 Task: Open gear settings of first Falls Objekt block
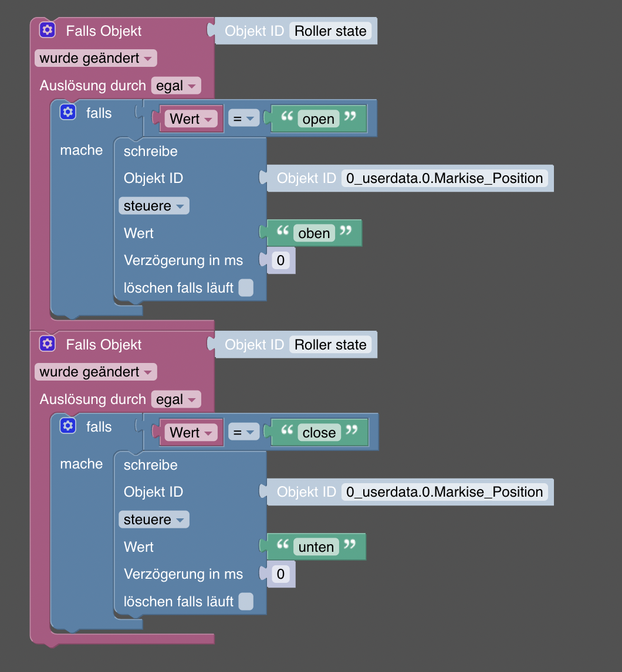coord(47,30)
